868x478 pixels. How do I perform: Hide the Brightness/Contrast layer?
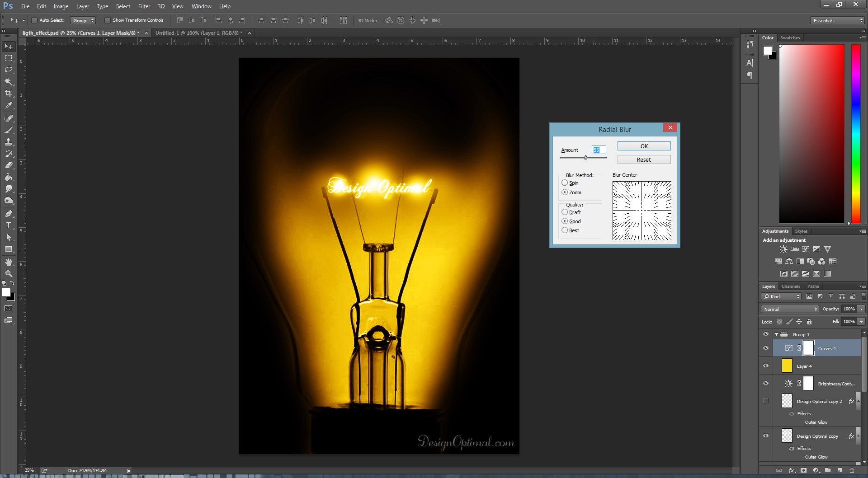(x=766, y=384)
